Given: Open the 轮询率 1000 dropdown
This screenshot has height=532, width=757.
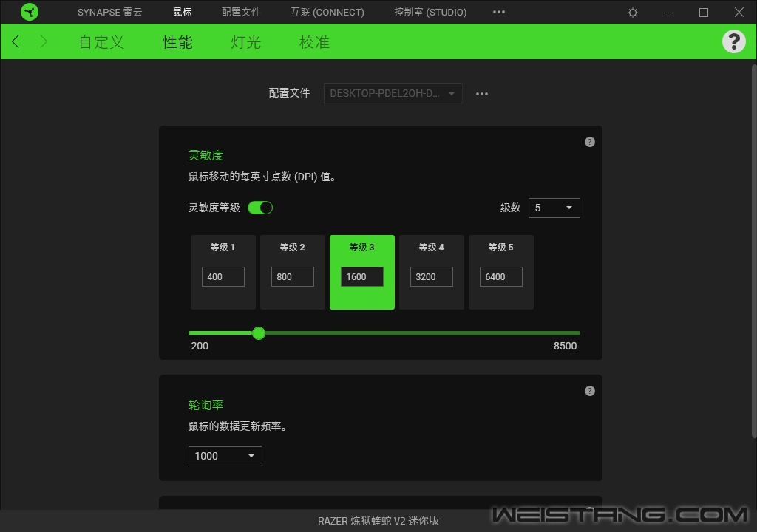Looking at the screenshot, I should tap(225, 456).
